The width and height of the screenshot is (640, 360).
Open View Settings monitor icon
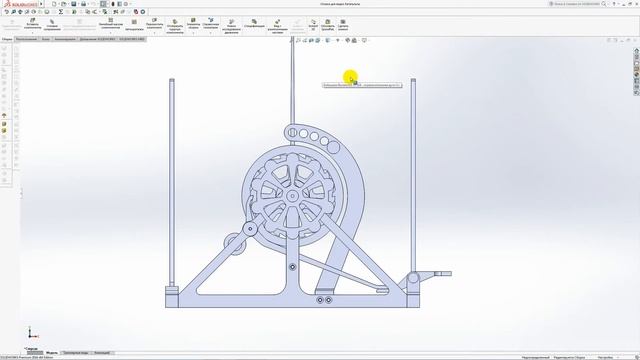click(x=364, y=40)
